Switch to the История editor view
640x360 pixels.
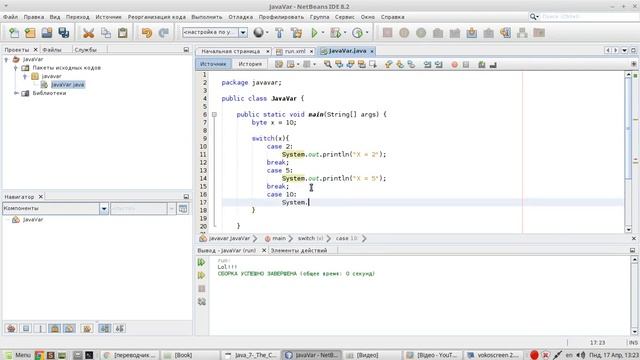(x=250, y=64)
